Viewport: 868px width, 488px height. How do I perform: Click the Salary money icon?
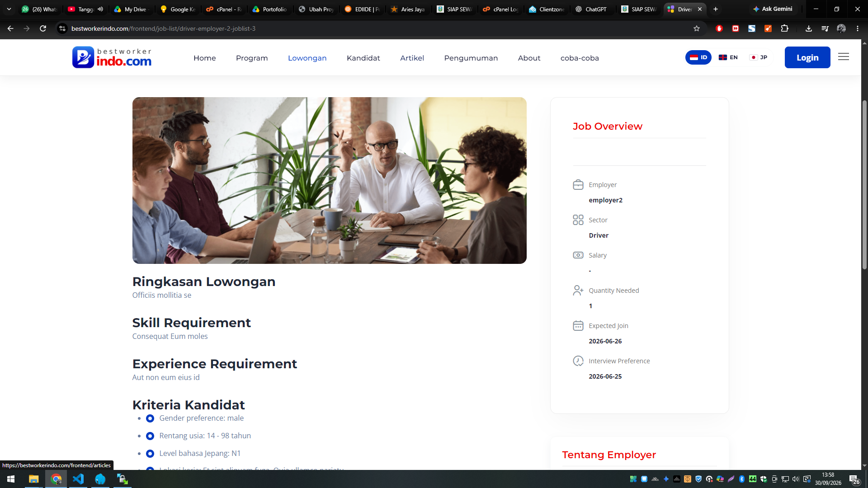[x=578, y=255]
